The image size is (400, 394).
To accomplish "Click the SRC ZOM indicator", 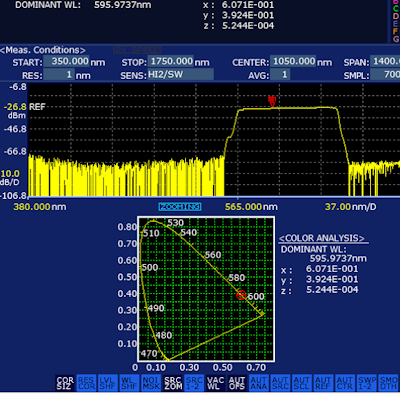I will (172, 383).
